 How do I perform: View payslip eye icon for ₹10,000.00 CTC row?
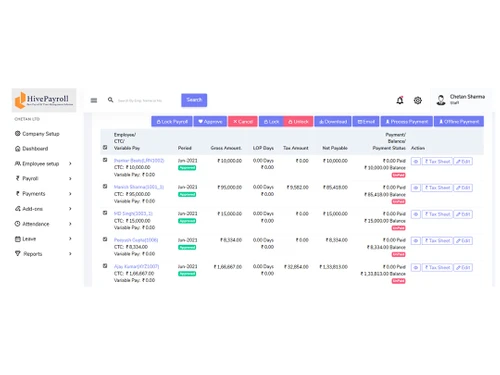click(x=416, y=161)
